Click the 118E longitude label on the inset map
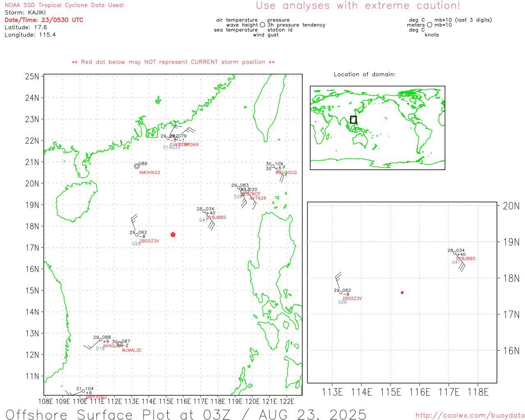The width and height of the screenshot is (525, 420). point(478,392)
